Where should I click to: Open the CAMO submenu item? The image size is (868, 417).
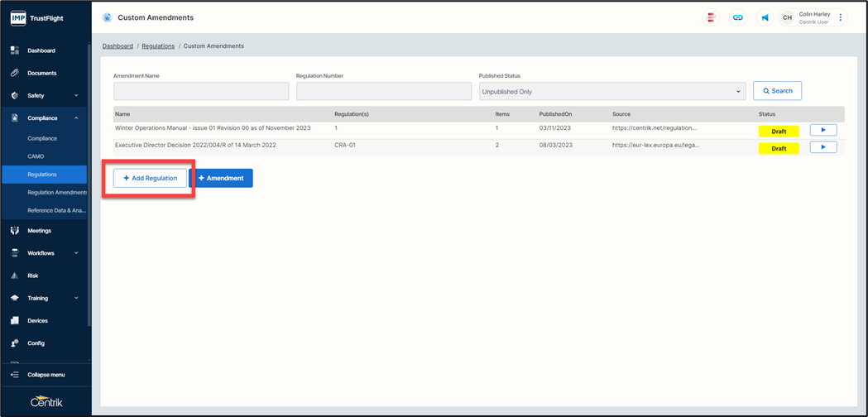point(36,156)
